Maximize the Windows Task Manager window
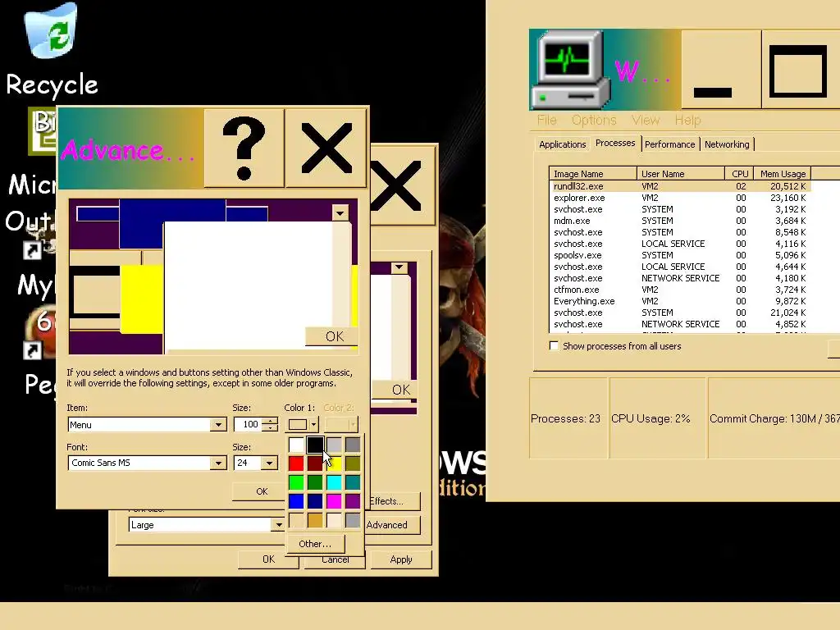Image resolution: width=840 pixels, height=630 pixels. click(x=801, y=70)
